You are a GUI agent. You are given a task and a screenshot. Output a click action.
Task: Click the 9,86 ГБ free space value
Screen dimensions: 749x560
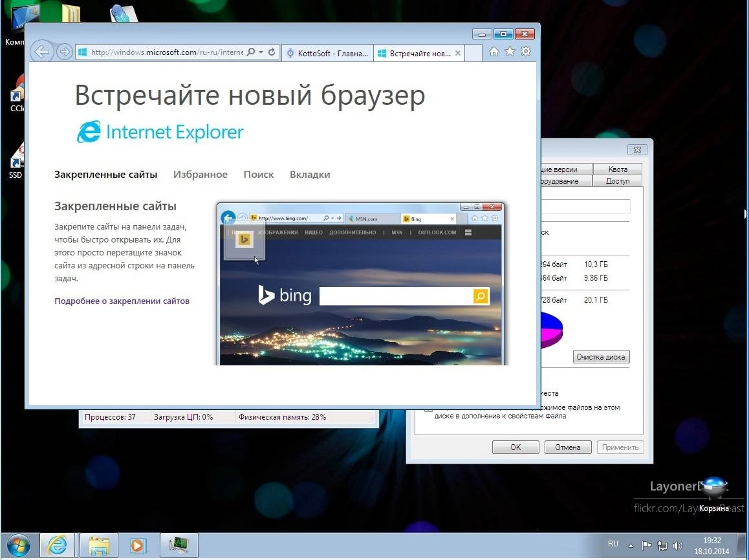pyautogui.click(x=596, y=278)
